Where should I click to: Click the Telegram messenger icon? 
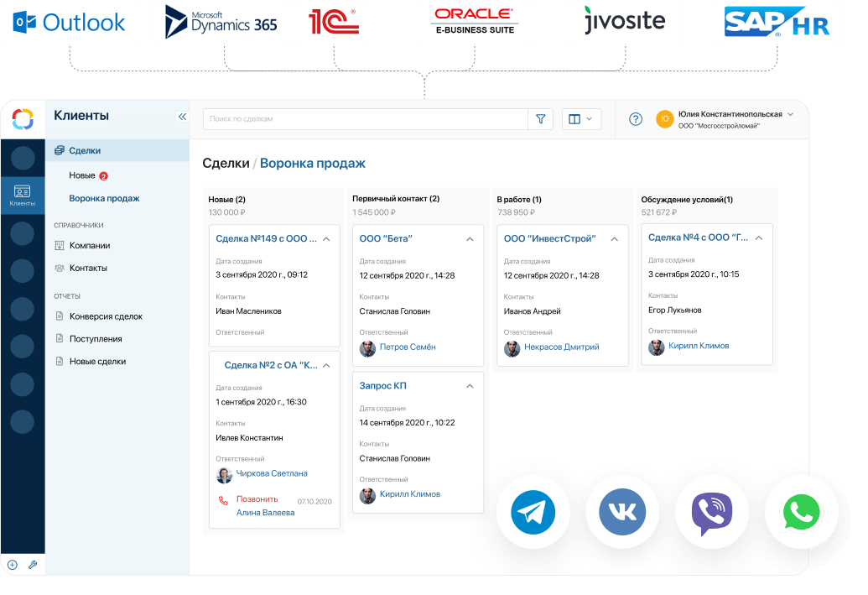tap(533, 511)
